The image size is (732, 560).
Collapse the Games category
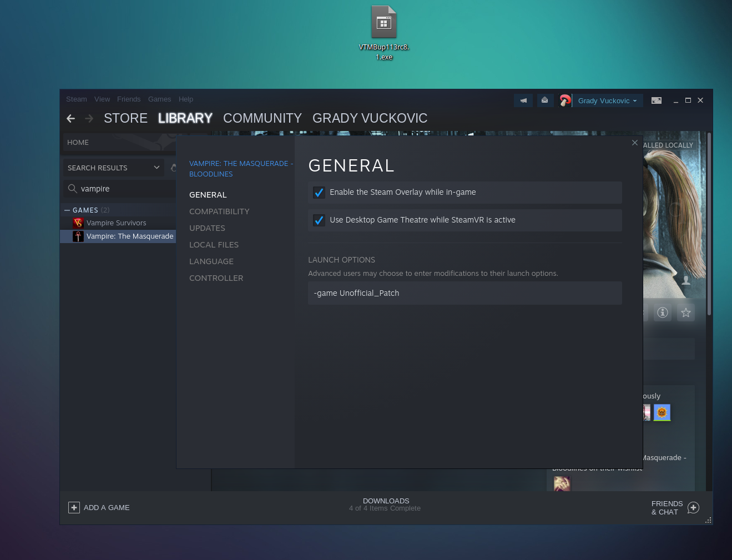[67, 210]
